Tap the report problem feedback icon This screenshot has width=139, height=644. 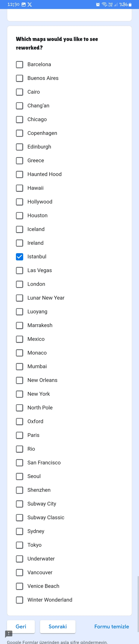[x=9, y=634]
